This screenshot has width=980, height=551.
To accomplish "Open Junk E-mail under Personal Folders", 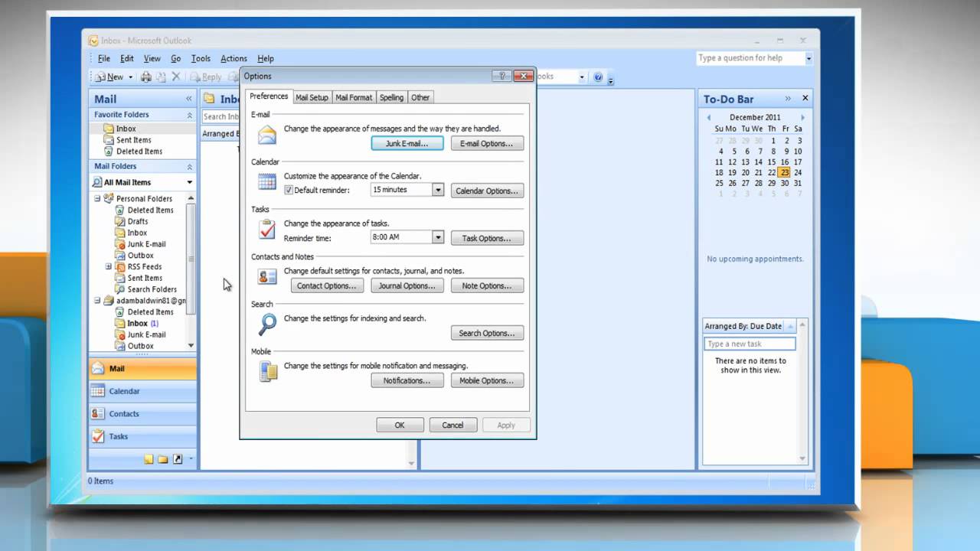I will tap(146, 244).
